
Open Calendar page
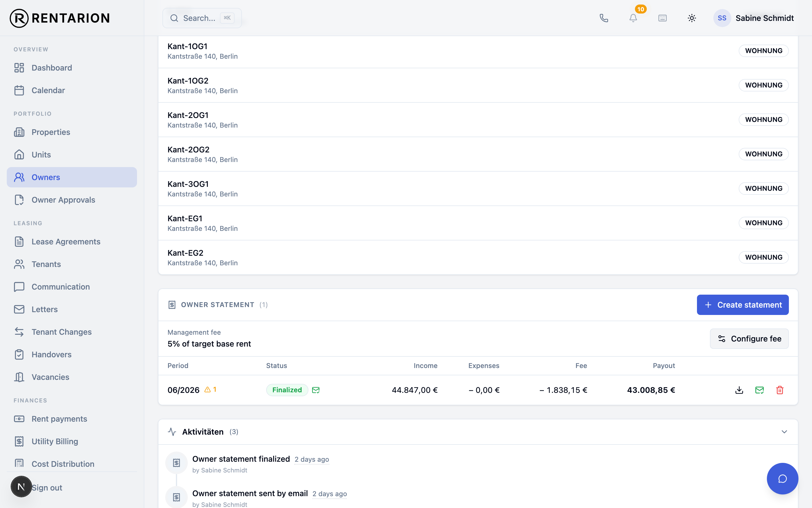coord(72,90)
